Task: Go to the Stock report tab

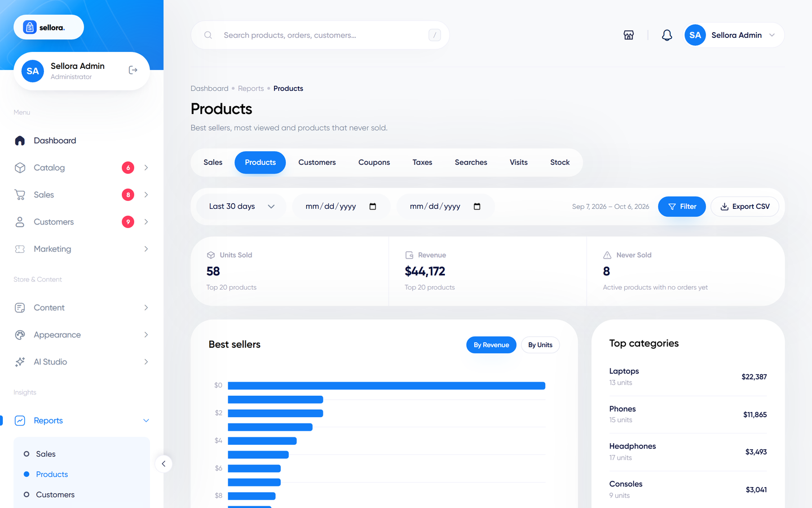Action: point(560,163)
